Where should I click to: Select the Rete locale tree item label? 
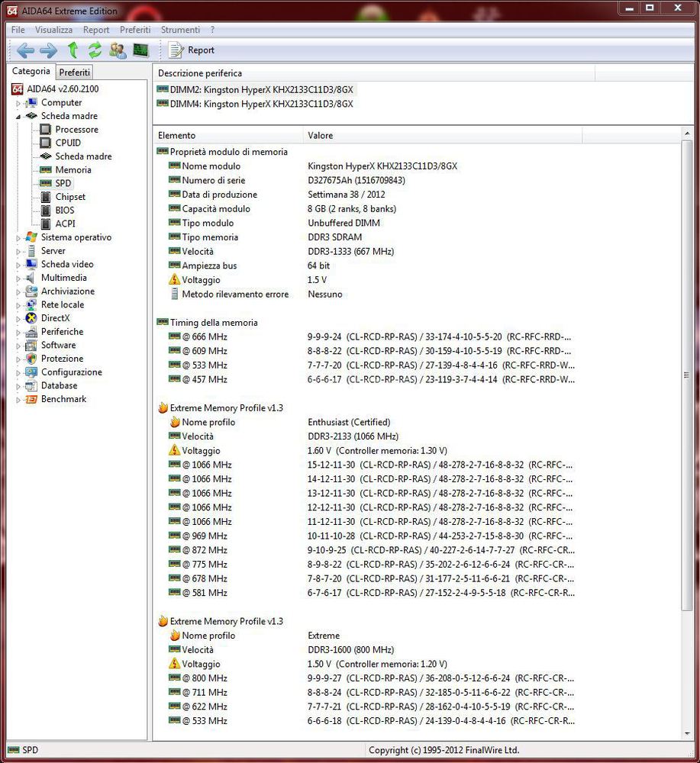tap(63, 304)
